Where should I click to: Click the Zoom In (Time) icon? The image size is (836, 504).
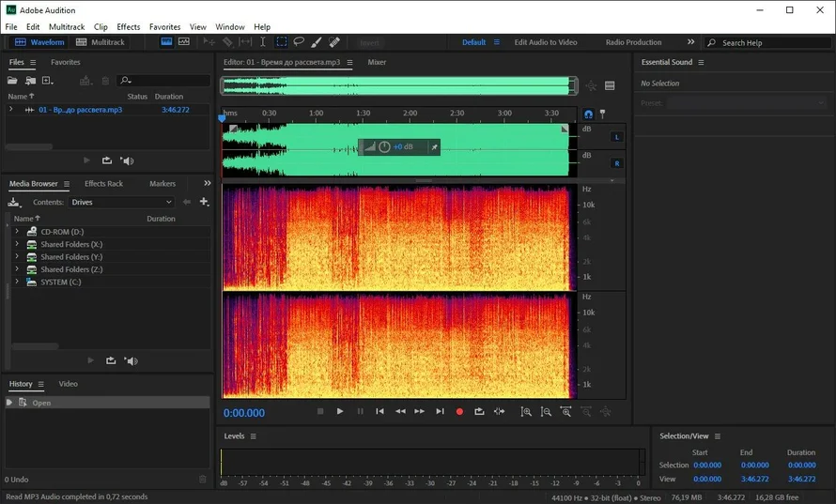565,411
